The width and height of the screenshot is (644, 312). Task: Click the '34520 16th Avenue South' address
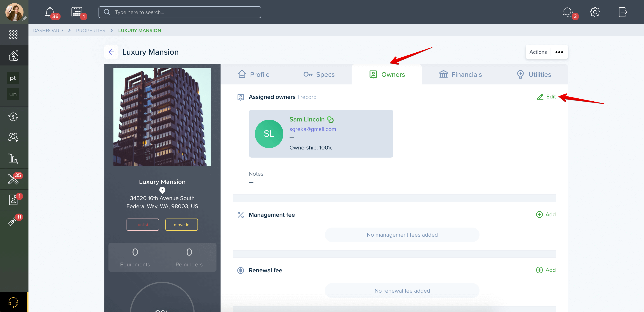[162, 198]
